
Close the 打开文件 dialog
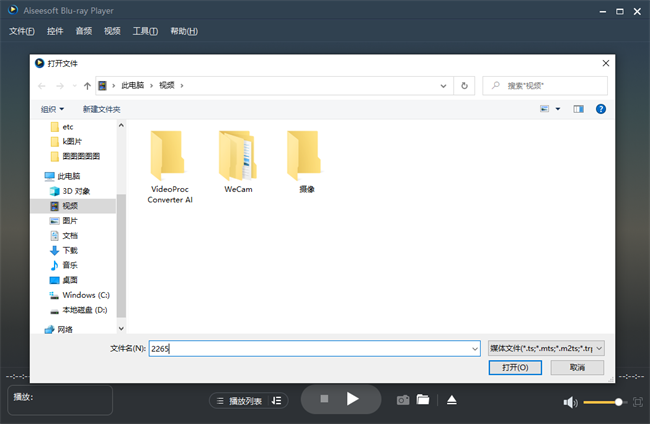pos(606,63)
